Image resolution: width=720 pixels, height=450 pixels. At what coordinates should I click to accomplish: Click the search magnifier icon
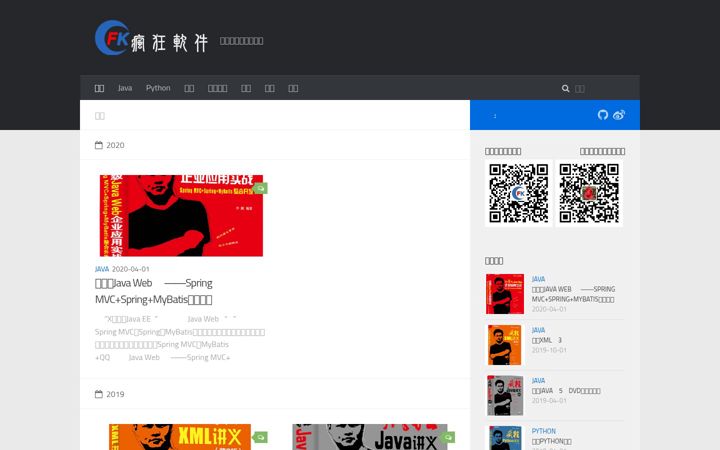pos(565,88)
